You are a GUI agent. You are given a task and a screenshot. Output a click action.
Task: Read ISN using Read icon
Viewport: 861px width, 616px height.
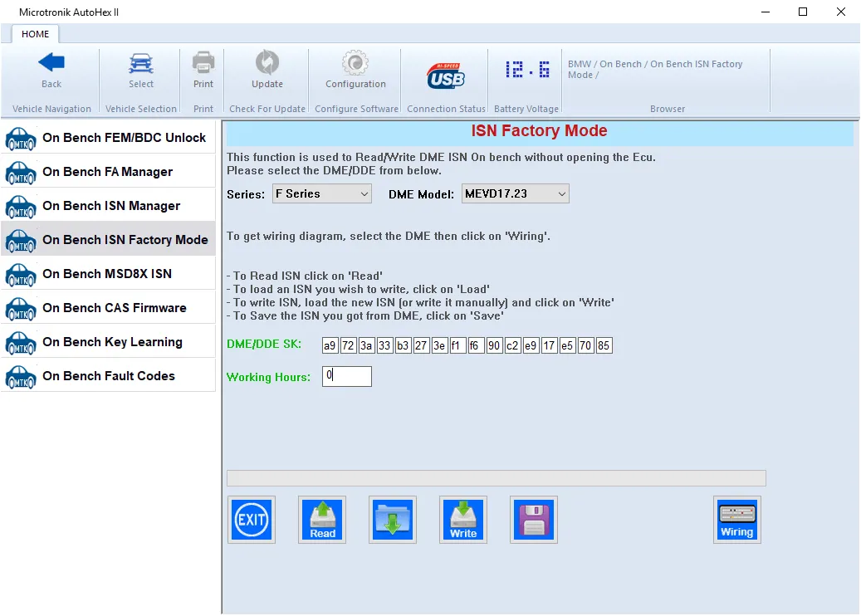point(322,520)
